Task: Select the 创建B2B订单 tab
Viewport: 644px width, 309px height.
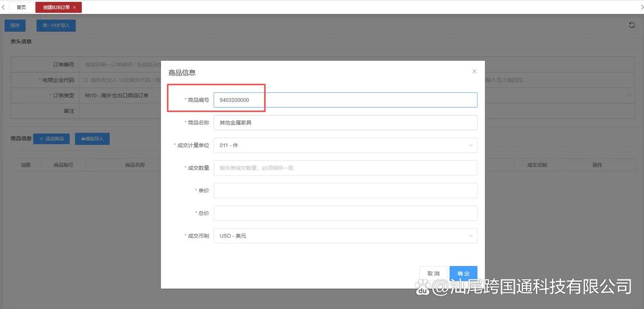Action: (x=56, y=7)
